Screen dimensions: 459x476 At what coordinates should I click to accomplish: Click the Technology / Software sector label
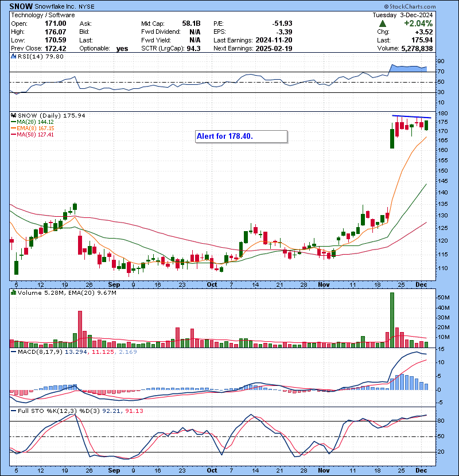43,15
